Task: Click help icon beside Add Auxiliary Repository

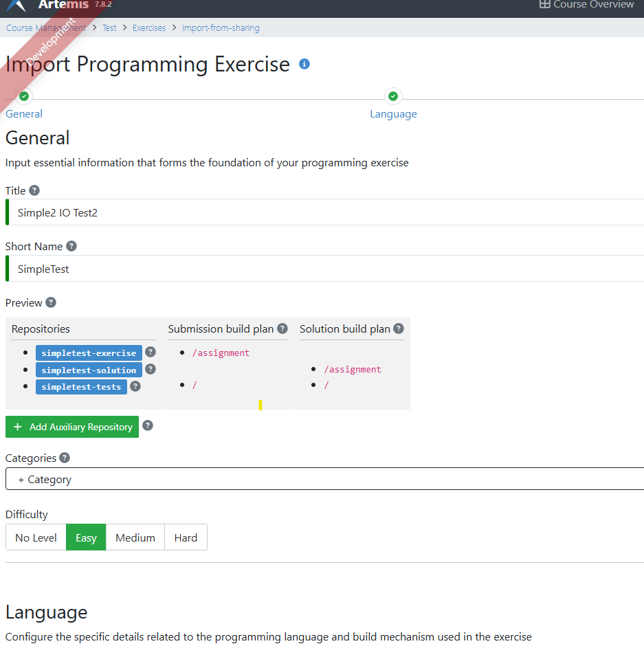Action: (148, 426)
